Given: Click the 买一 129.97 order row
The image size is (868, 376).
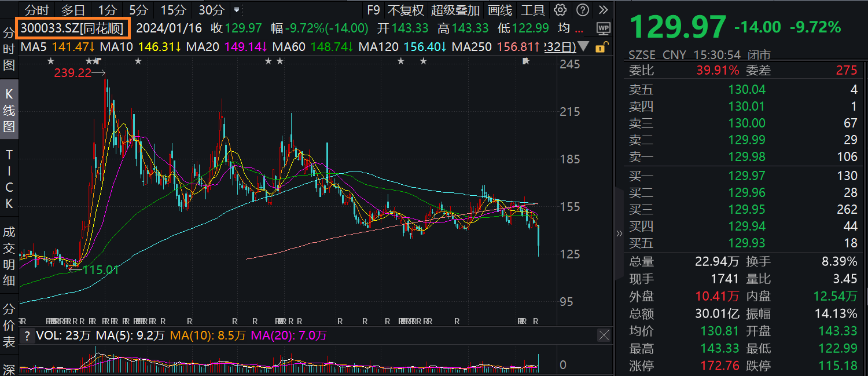Looking at the screenshot, I should click(x=744, y=176).
